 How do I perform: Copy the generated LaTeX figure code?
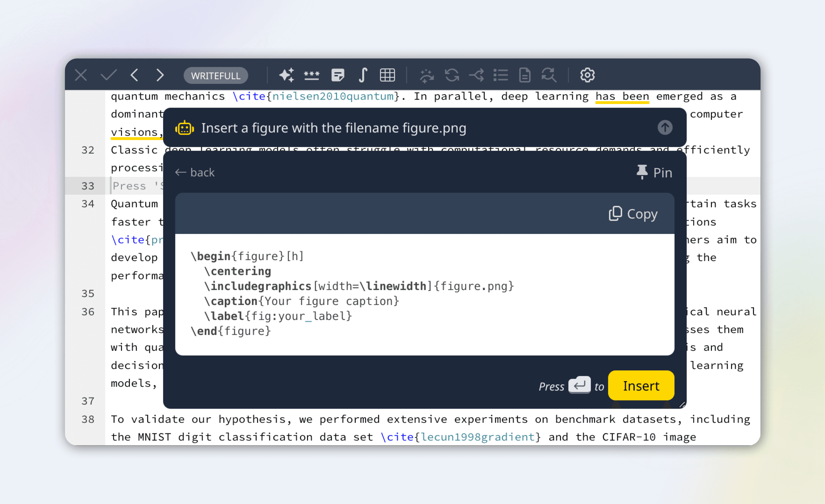coord(633,214)
